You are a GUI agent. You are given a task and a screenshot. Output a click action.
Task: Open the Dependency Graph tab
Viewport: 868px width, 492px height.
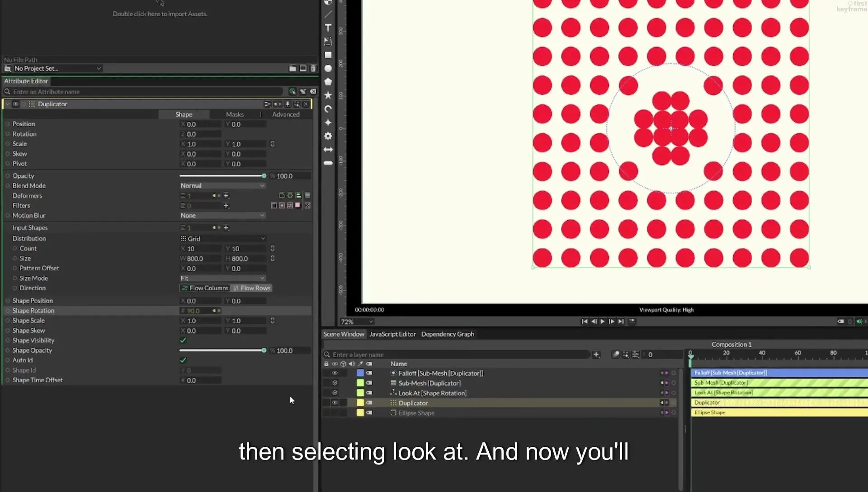pos(448,335)
